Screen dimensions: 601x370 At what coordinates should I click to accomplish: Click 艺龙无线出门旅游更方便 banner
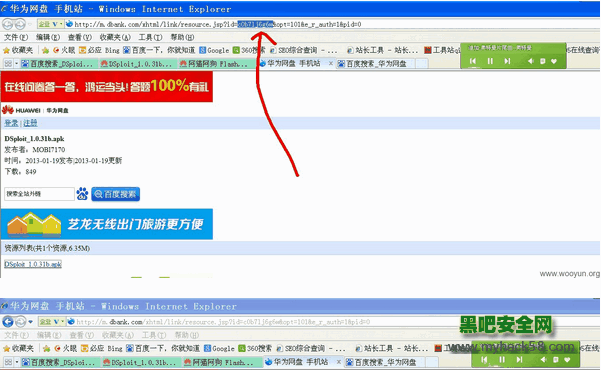(107, 224)
